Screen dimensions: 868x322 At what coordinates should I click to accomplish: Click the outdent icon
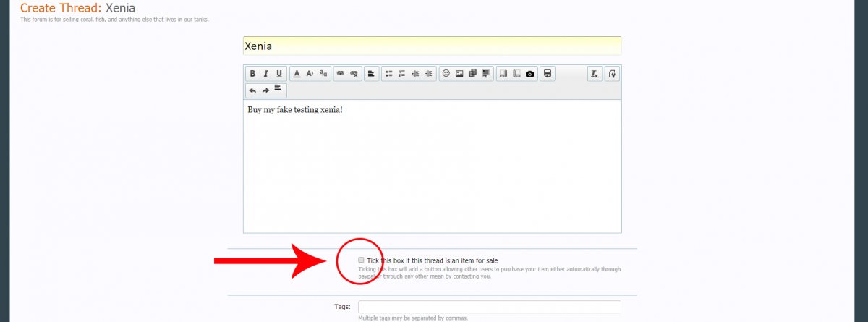pos(415,74)
